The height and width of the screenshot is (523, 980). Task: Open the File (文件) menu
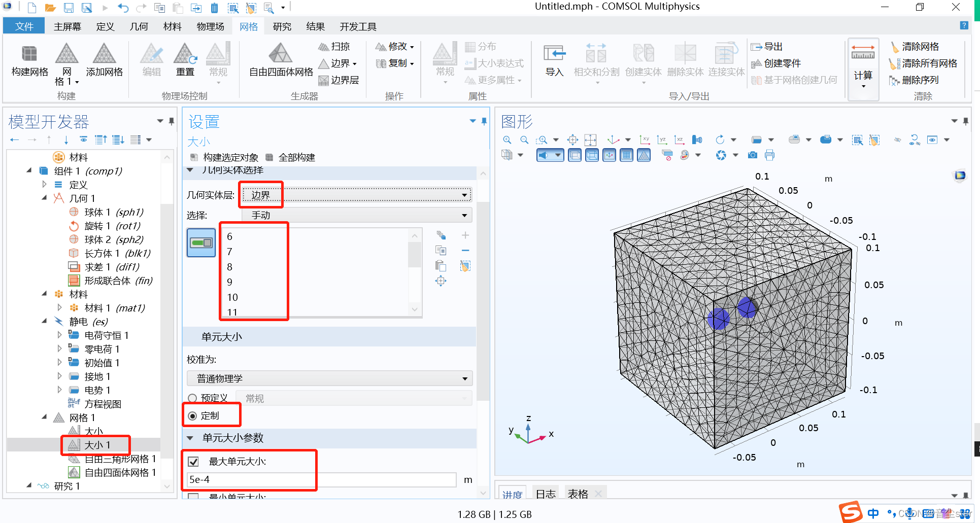tap(24, 26)
